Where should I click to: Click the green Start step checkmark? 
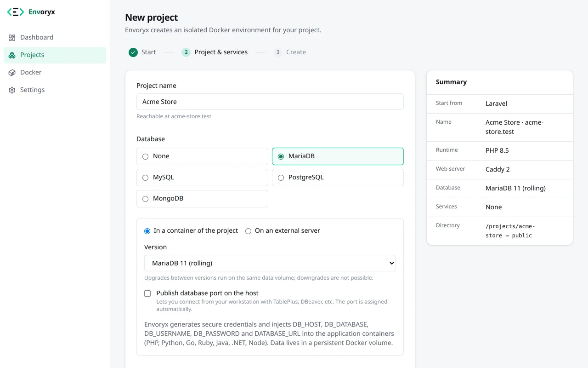coord(133,52)
